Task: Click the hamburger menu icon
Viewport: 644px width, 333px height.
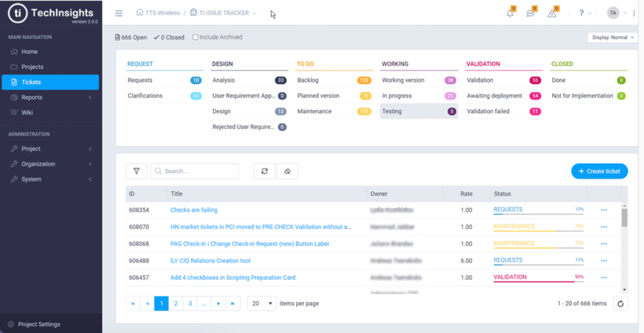Action: (119, 13)
